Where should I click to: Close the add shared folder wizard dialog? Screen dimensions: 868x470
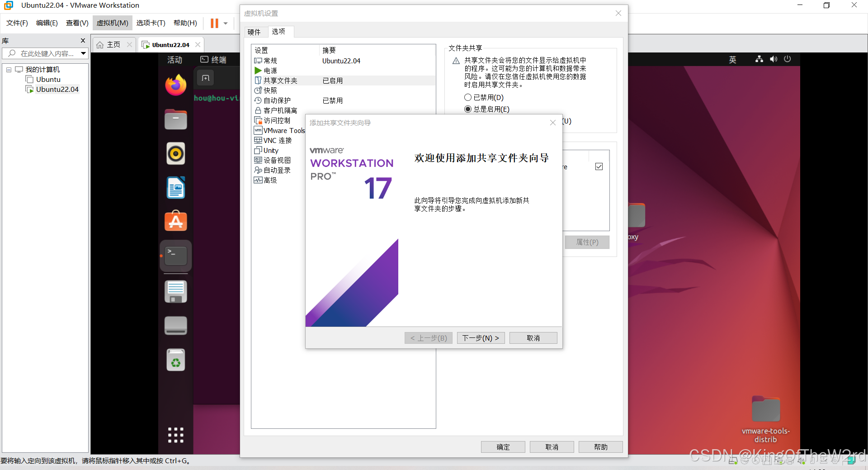pyautogui.click(x=552, y=123)
